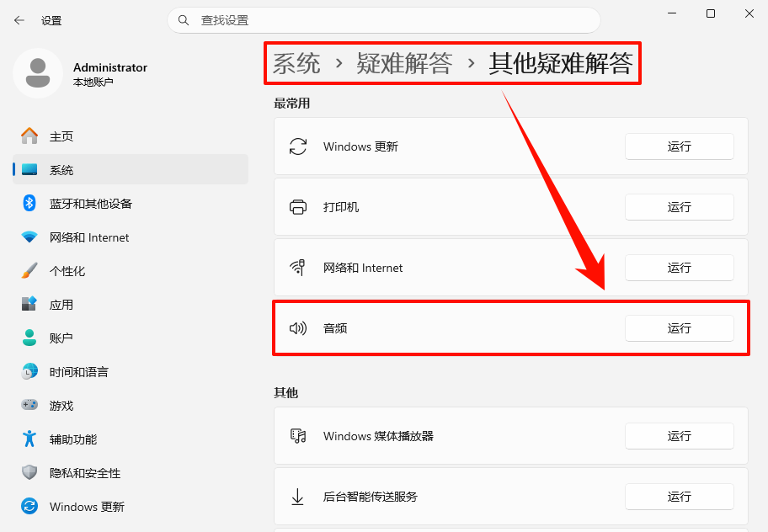Click the Administrator account name
The width and height of the screenshot is (768, 532).
coord(110,67)
